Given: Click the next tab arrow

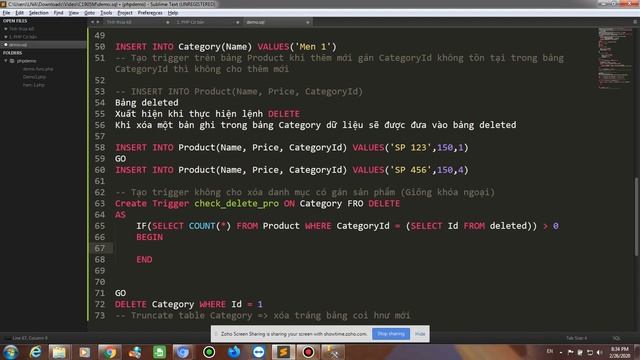Looking at the screenshot, I should (x=98, y=22).
